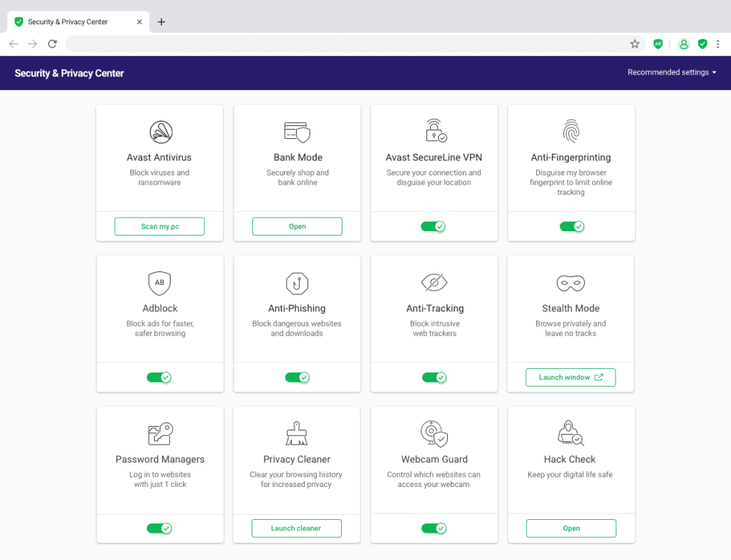Click the Privacy Cleaner broom icon
The height and width of the screenshot is (560, 731).
click(297, 433)
